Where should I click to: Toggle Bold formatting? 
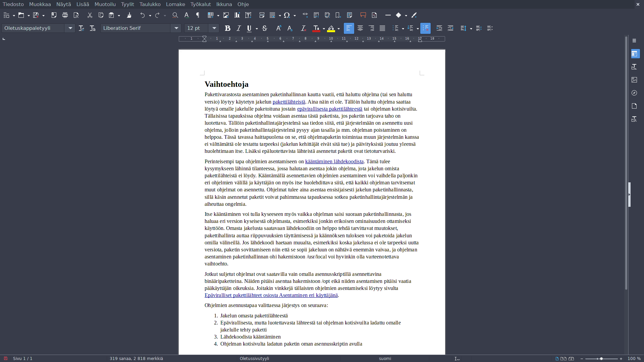click(x=227, y=28)
